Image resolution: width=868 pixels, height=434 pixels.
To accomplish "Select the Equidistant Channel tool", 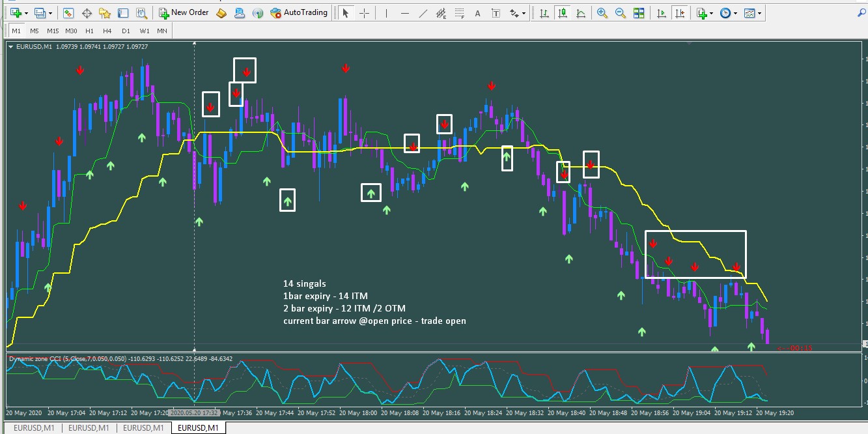I will pos(441,13).
